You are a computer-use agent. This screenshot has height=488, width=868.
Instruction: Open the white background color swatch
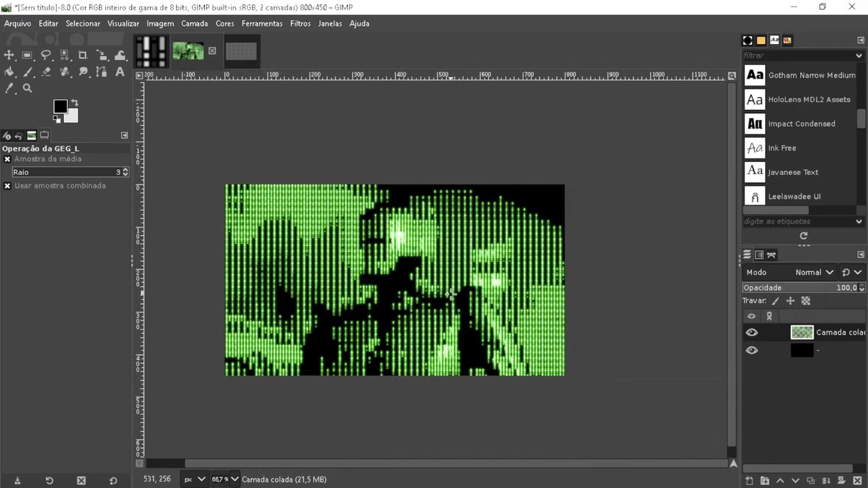(x=72, y=117)
